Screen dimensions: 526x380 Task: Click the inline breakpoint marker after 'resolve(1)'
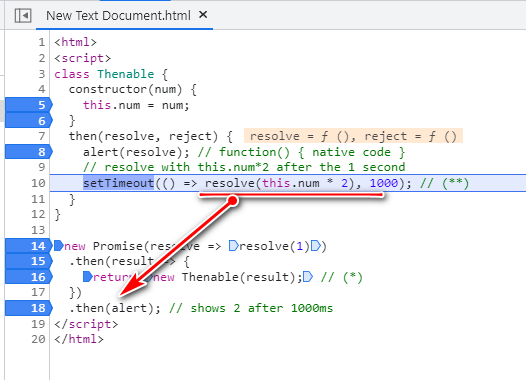315,246
